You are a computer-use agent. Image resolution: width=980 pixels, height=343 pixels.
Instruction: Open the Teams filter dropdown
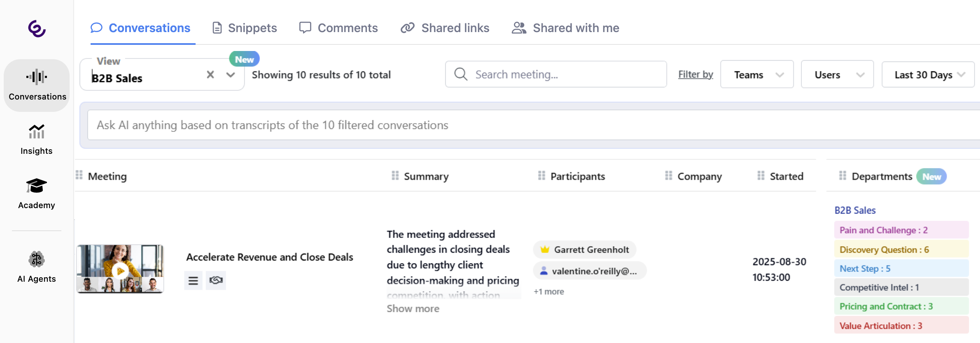(x=756, y=74)
